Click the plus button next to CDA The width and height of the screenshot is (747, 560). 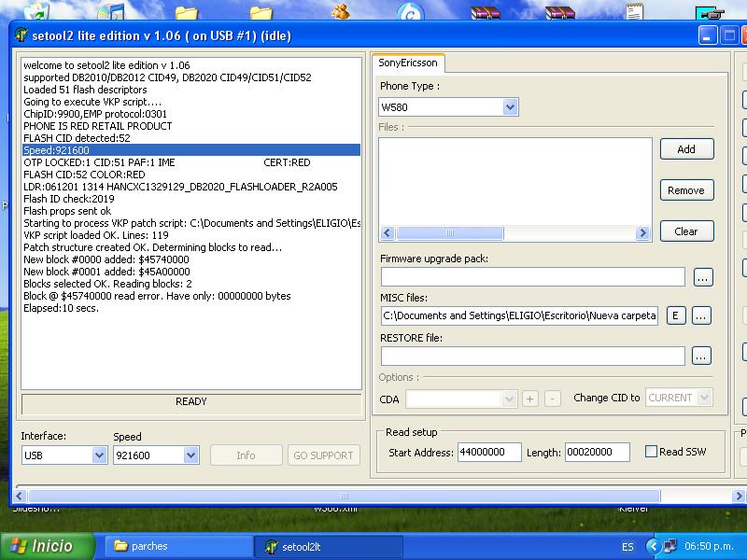tap(529, 399)
